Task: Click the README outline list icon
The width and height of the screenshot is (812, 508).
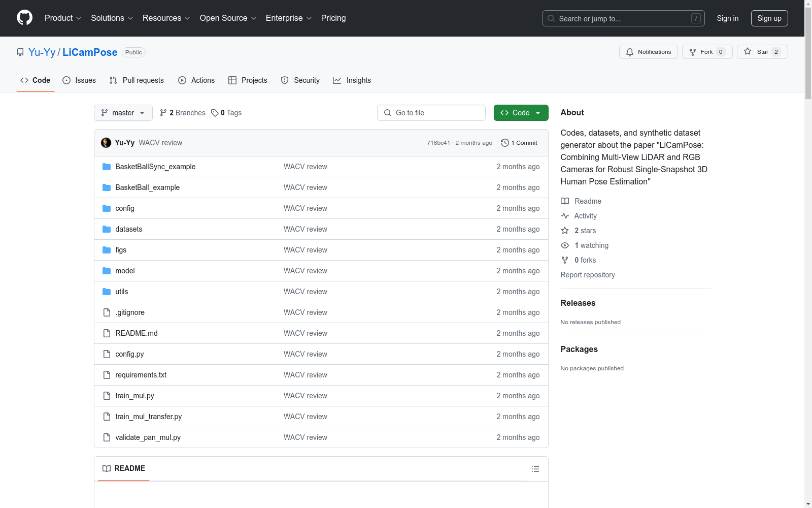Action: (535, 469)
